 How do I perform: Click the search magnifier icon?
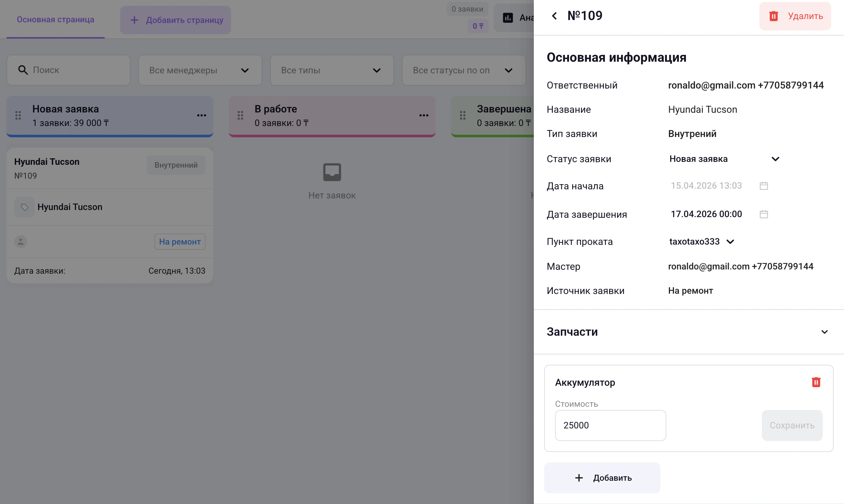(x=23, y=70)
